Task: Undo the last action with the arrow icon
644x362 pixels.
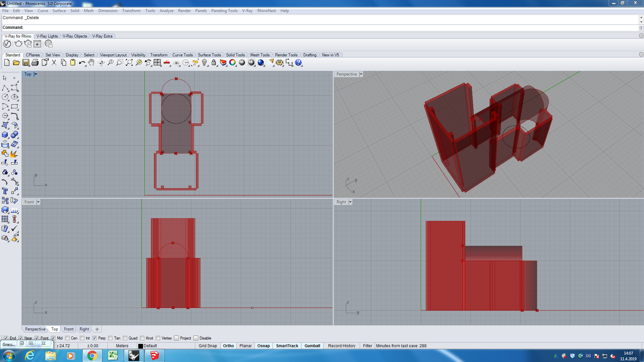Action: tap(82, 63)
